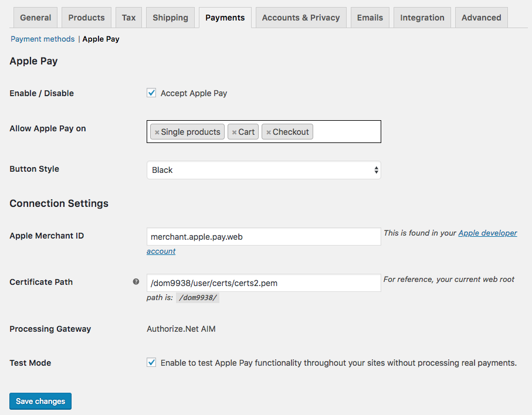Go to the Advanced tab
This screenshot has height=415, width=532.
click(x=481, y=18)
